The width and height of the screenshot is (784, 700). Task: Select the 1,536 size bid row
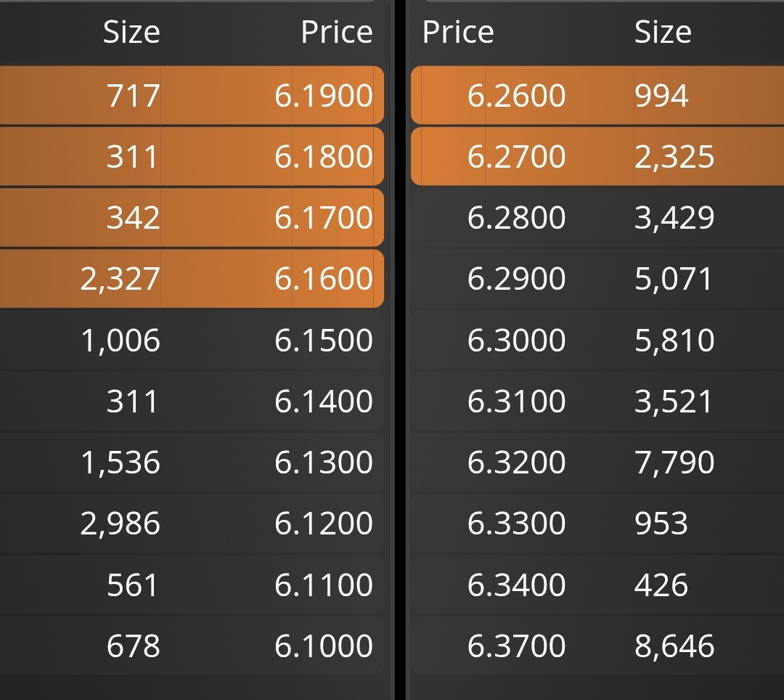point(192,462)
